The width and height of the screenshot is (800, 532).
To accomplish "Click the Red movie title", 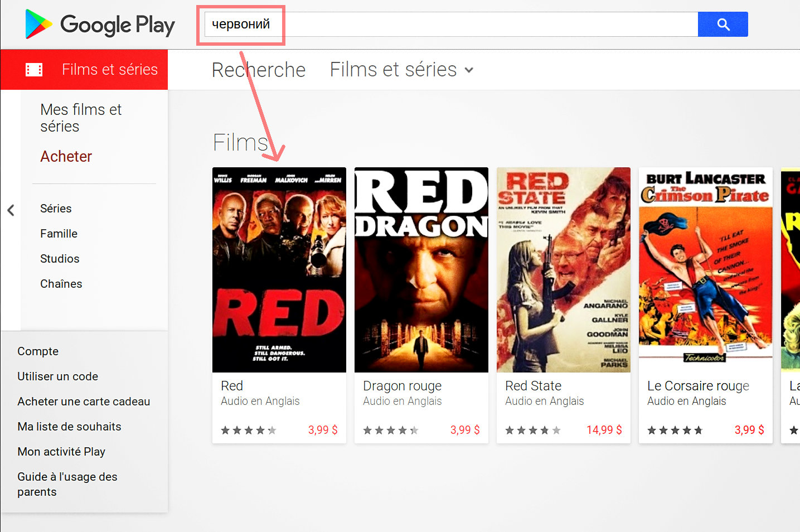I will pyautogui.click(x=232, y=386).
